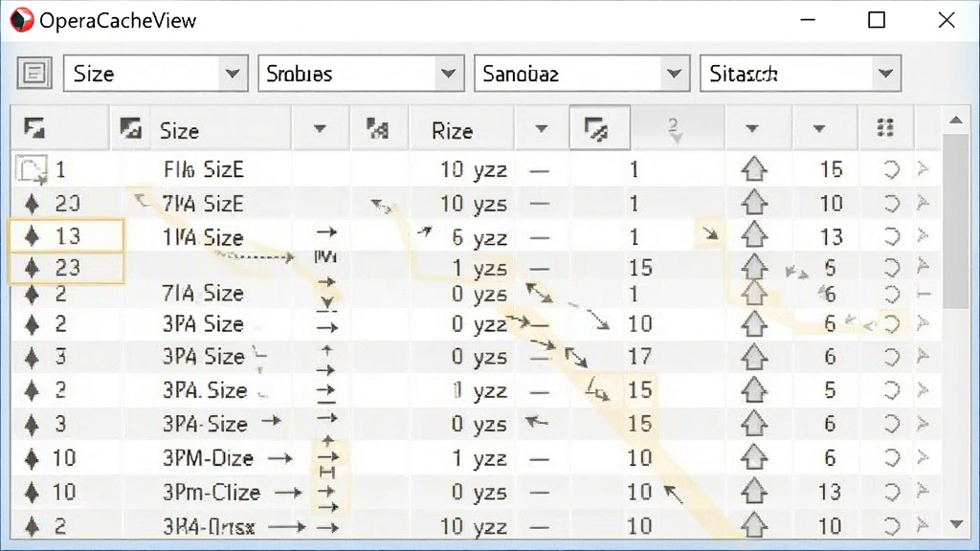980x551 pixels.
Task: Open the Srobies combo box
Action: point(361,73)
